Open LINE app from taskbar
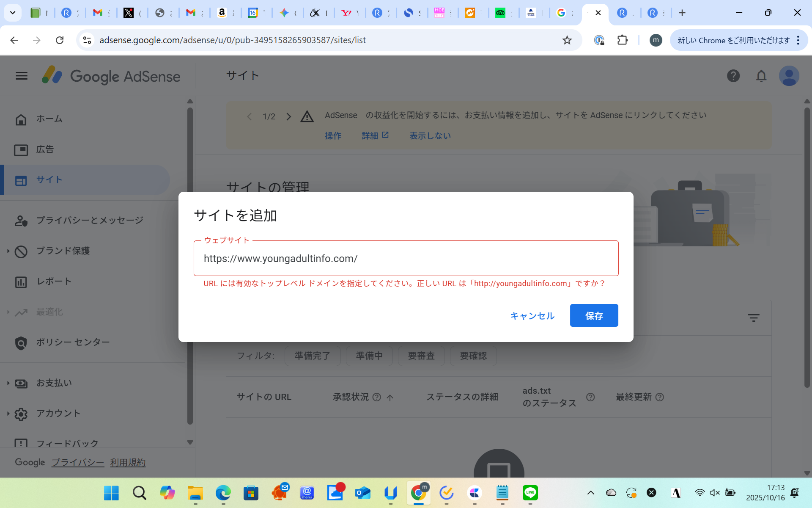 click(x=530, y=493)
